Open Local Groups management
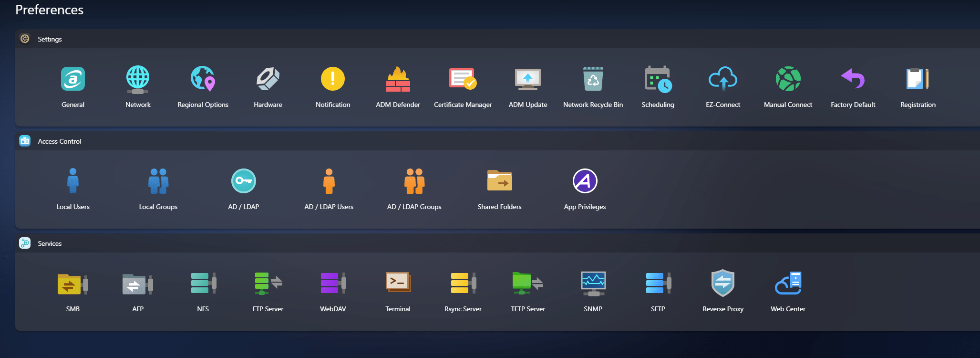 click(x=158, y=181)
